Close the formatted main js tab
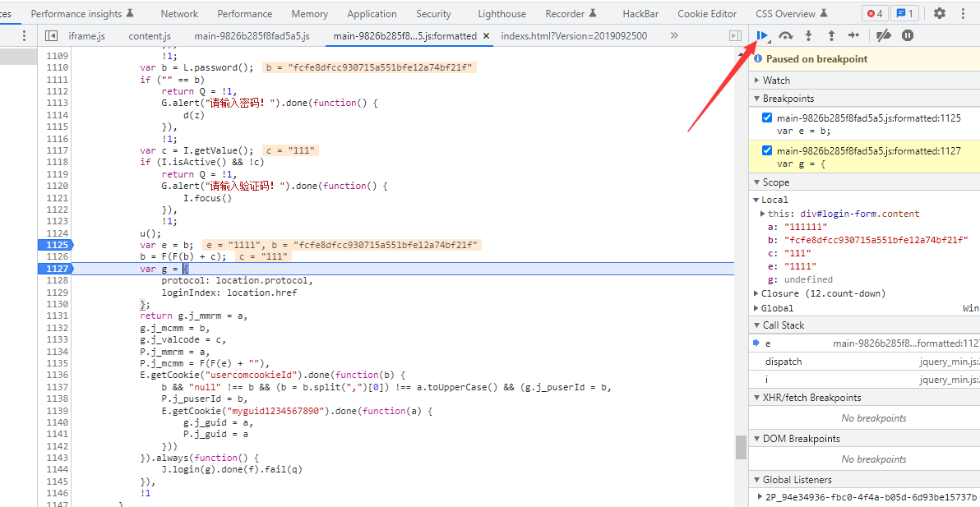 coord(487,36)
